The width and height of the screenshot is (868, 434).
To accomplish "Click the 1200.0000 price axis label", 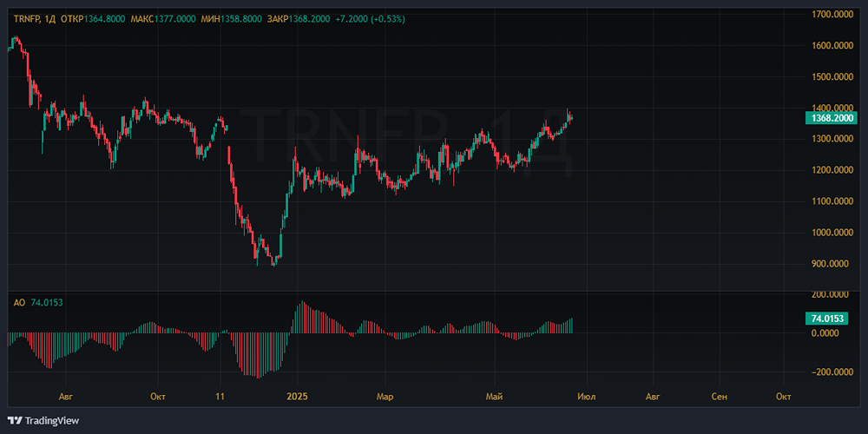I will [x=832, y=170].
